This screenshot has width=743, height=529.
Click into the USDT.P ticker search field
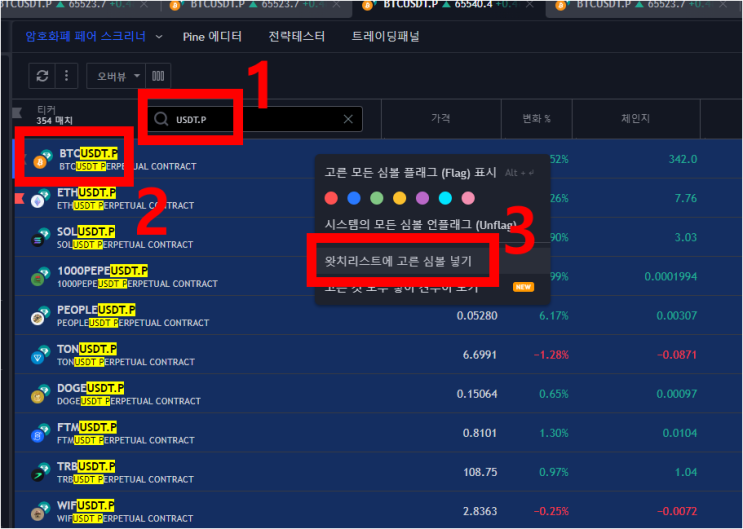(256, 119)
